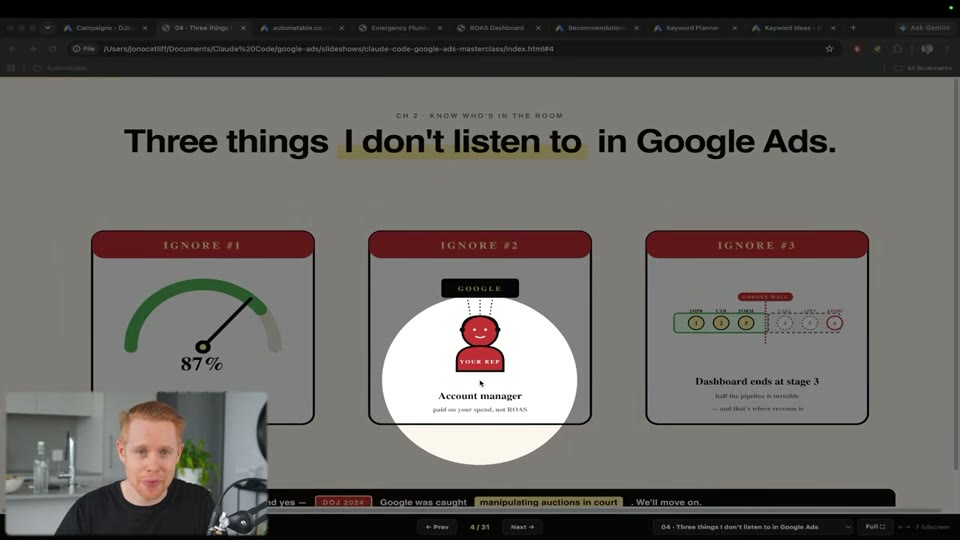Screen dimensions: 960x540
Task: Go forward in browser history
Action: tap(32, 49)
